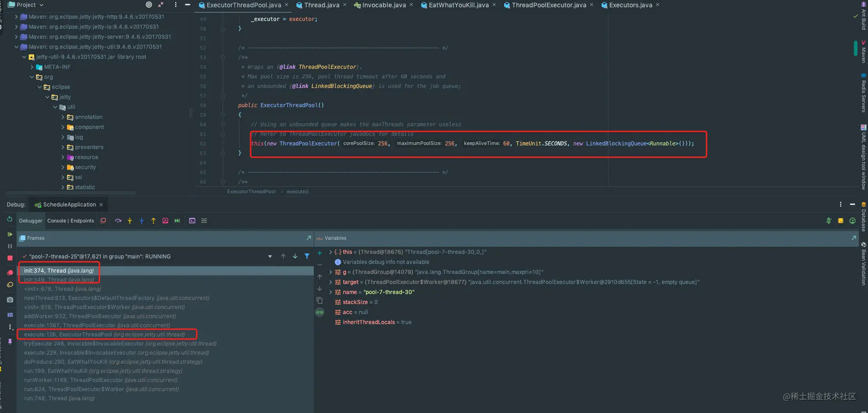This screenshot has width=868, height=413.
Task: Toggle the glasses Show Watches icon
Action: 320,312
